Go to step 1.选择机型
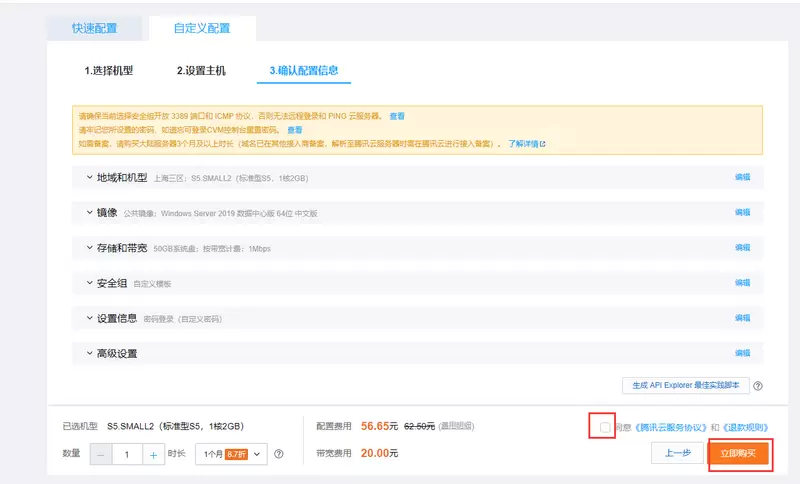The width and height of the screenshot is (800, 484). point(109,70)
